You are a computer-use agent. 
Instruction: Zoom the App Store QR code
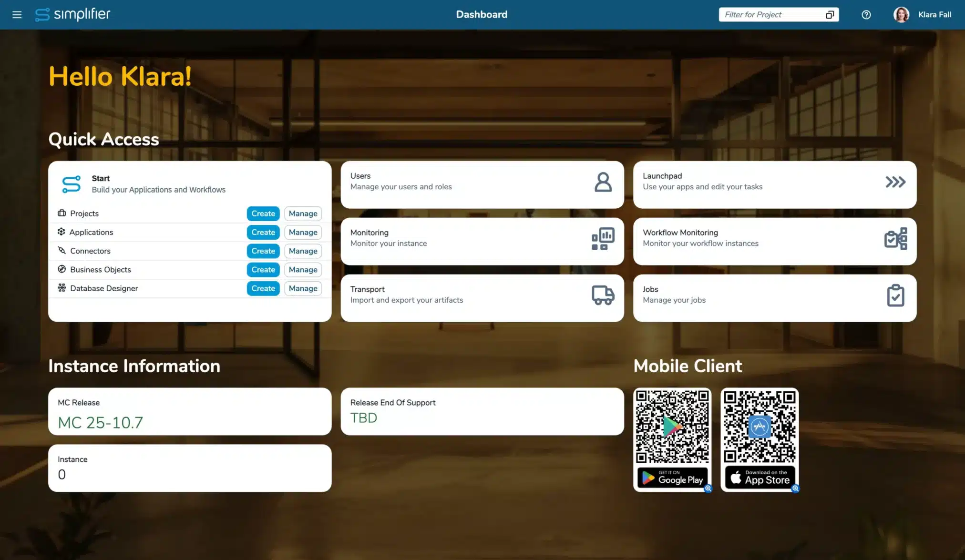coord(795,489)
